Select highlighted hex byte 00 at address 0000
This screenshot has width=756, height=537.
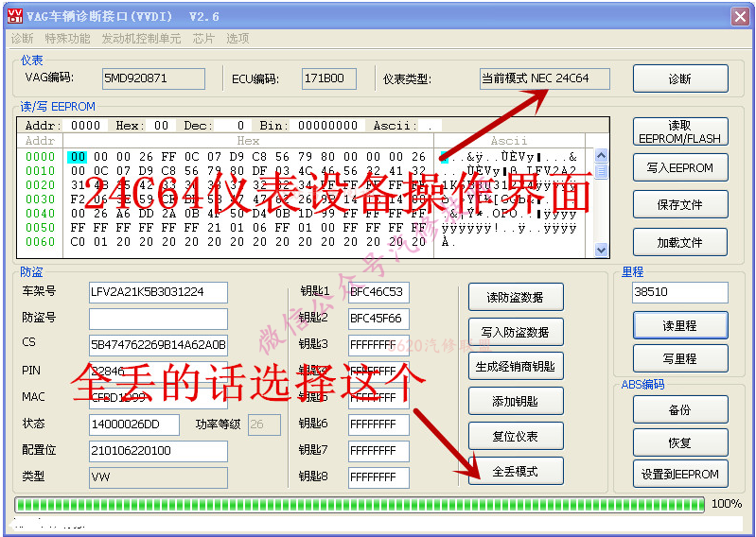[x=79, y=157]
